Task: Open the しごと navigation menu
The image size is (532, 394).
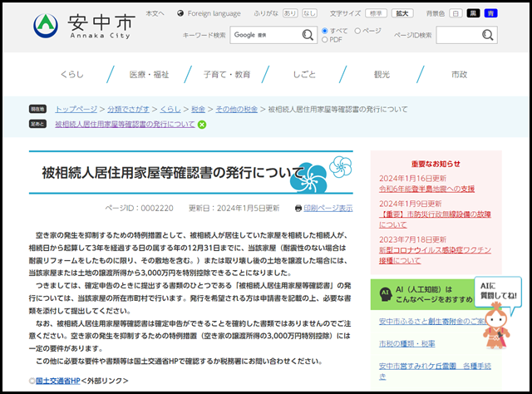Action: (x=304, y=74)
